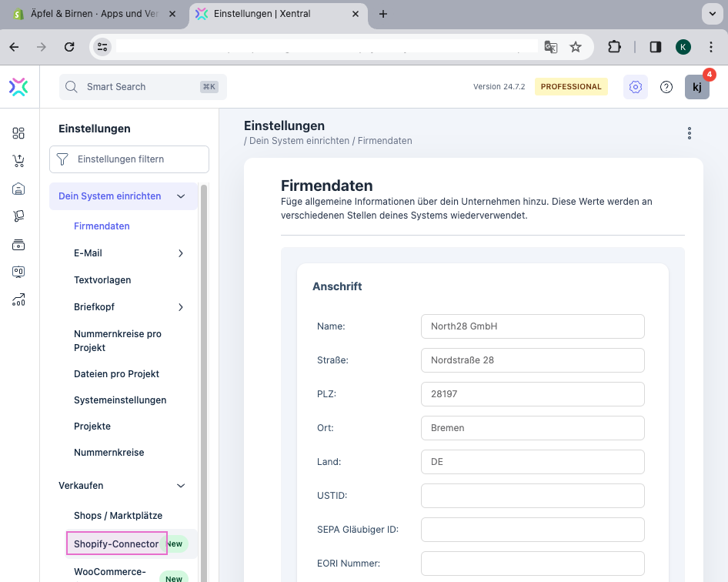
Task: Open the dashboard grid icon in sidebar
Action: (x=18, y=133)
